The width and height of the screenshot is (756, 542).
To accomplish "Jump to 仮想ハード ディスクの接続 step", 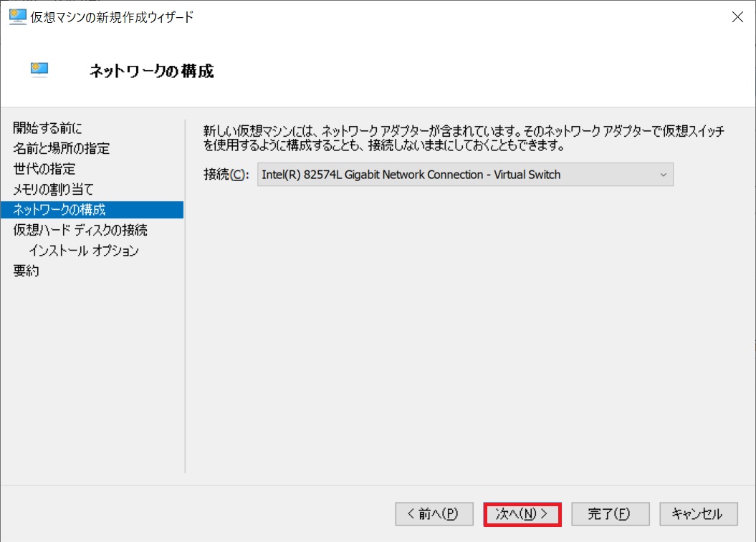I will 80,230.
